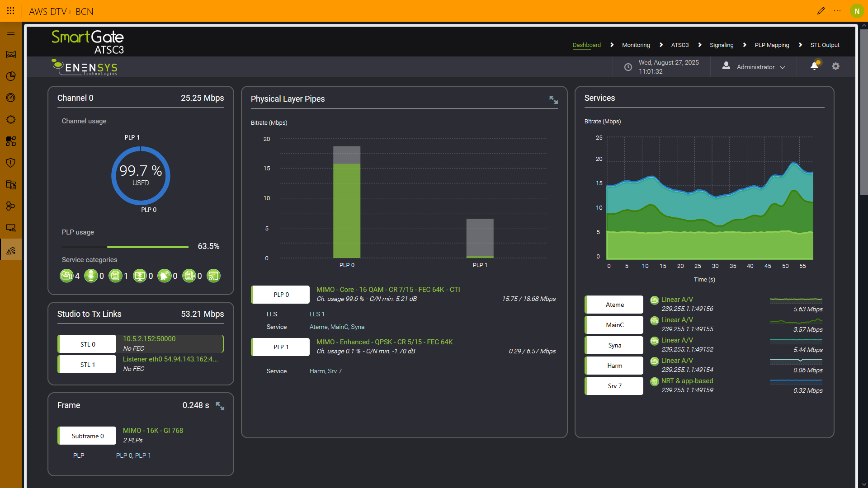The width and height of the screenshot is (868, 488).
Task: Expand the Physical Layer Pipes panel
Action: [553, 100]
